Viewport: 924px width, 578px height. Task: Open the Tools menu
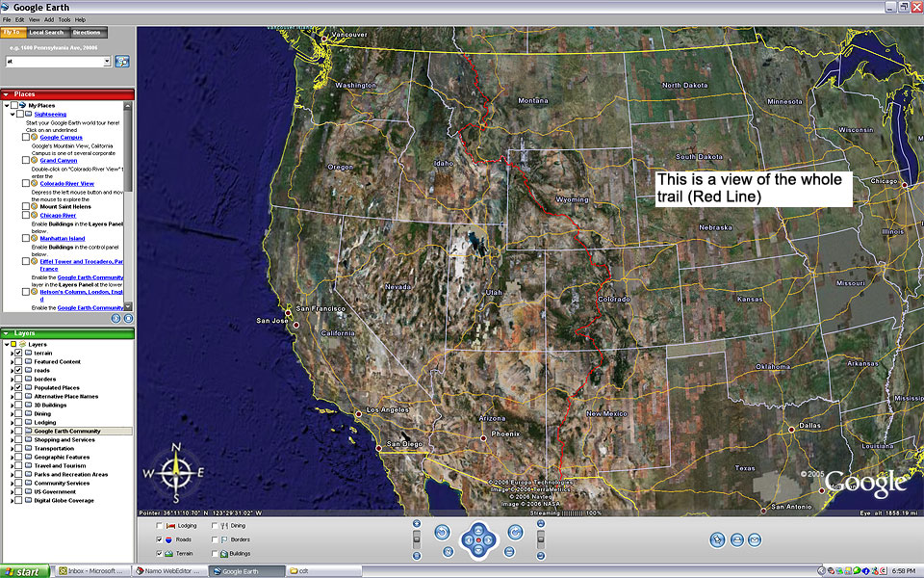[x=64, y=19]
